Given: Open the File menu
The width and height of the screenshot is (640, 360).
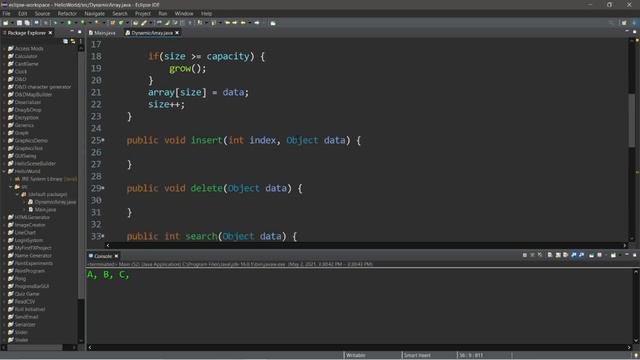Looking at the screenshot, I should pyautogui.click(x=7, y=13).
